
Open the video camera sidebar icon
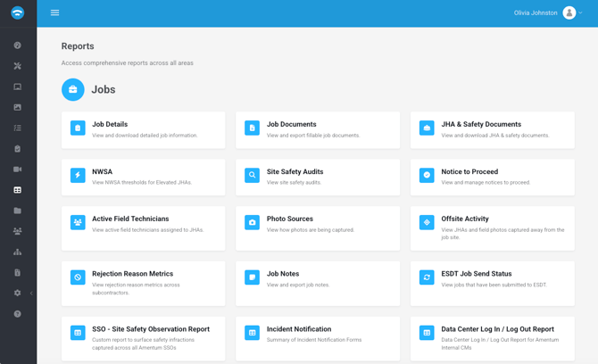tap(18, 170)
